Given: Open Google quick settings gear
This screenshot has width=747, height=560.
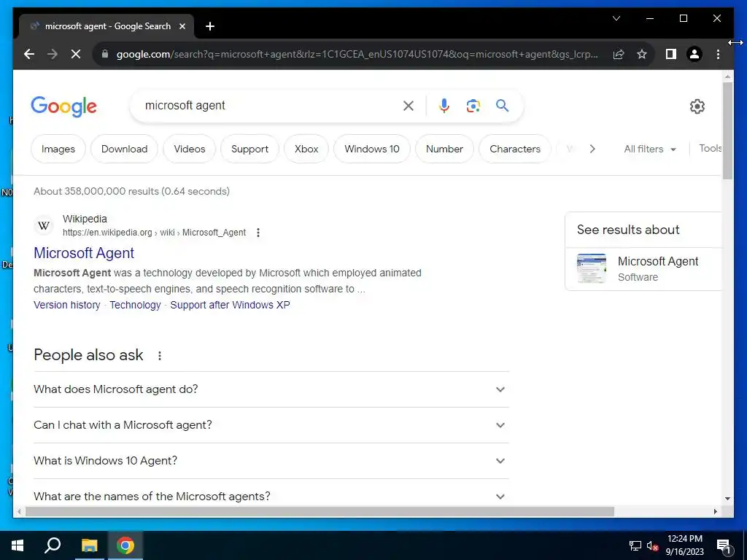Looking at the screenshot, I should click(697, 106).
